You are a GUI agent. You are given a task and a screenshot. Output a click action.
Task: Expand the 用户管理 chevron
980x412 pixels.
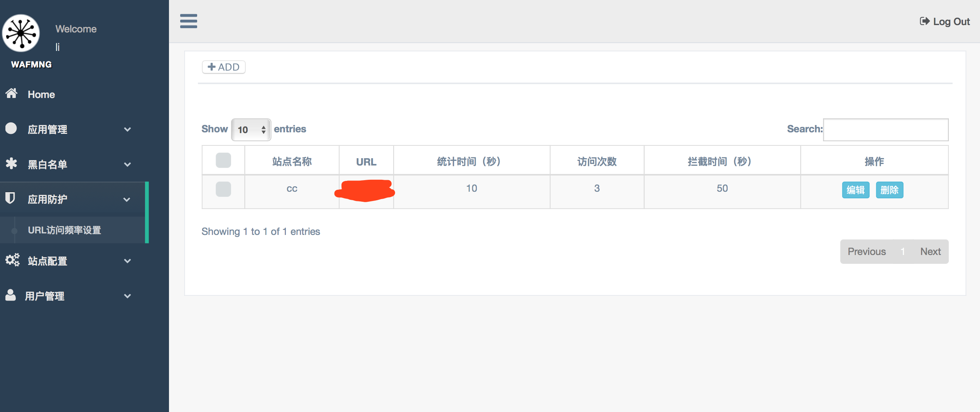(x=127, y=296)
